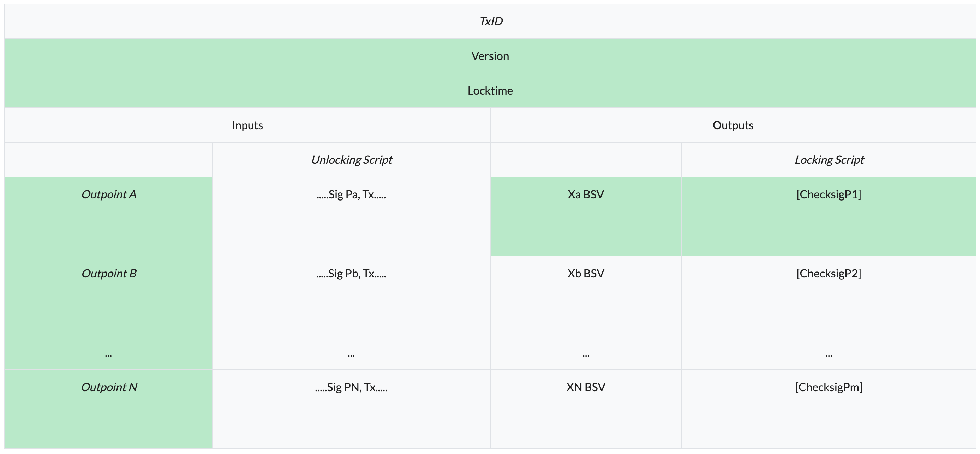Select the XN BSV output value
The height and width of the screenshot is (454, 980).
click(586, 387)
